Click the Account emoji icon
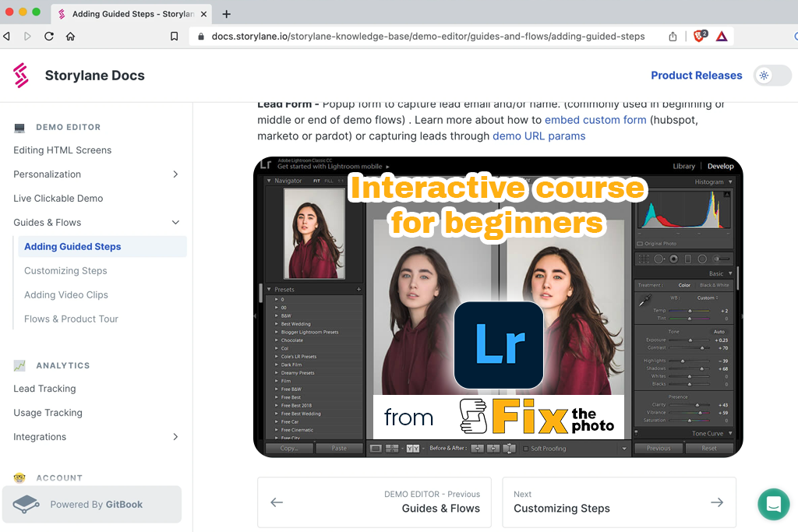This screenshot has height=532, width=798. [19, 477]
